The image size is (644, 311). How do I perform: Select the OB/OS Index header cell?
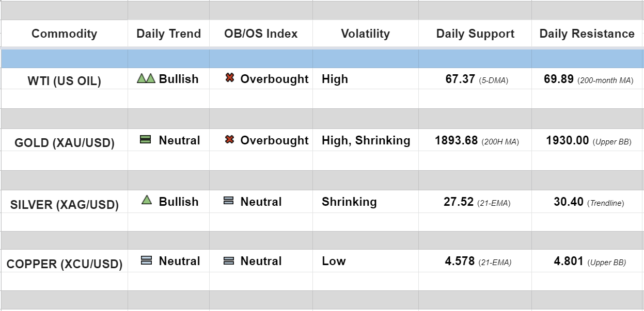coord(261,34)
